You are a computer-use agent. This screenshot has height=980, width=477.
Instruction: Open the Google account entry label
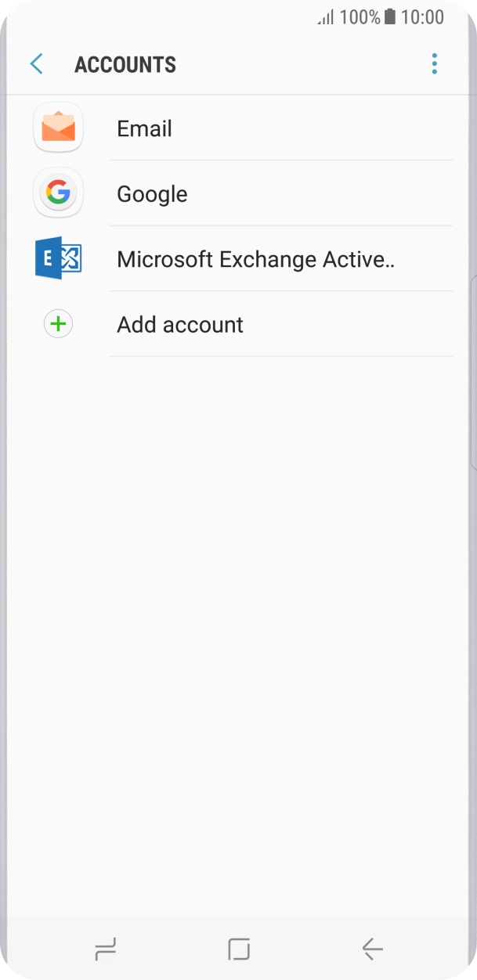point(152,194)
